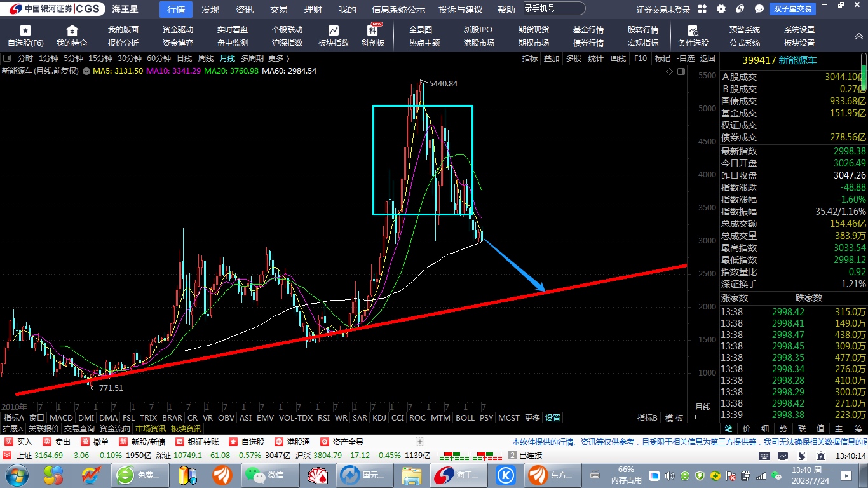Screen dimensions: 868x488
Task: Click the red arrow icon left of 上证
Action: [7, 455]
